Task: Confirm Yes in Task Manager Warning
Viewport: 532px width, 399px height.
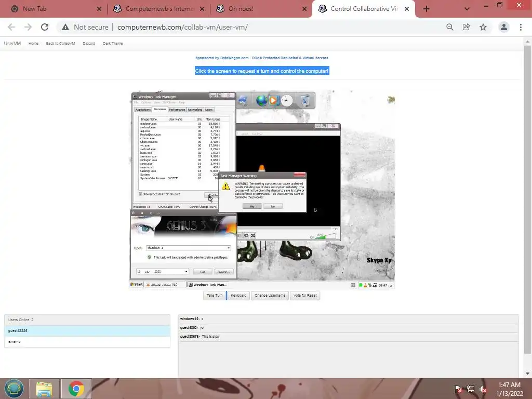Action: click(252, 206)
